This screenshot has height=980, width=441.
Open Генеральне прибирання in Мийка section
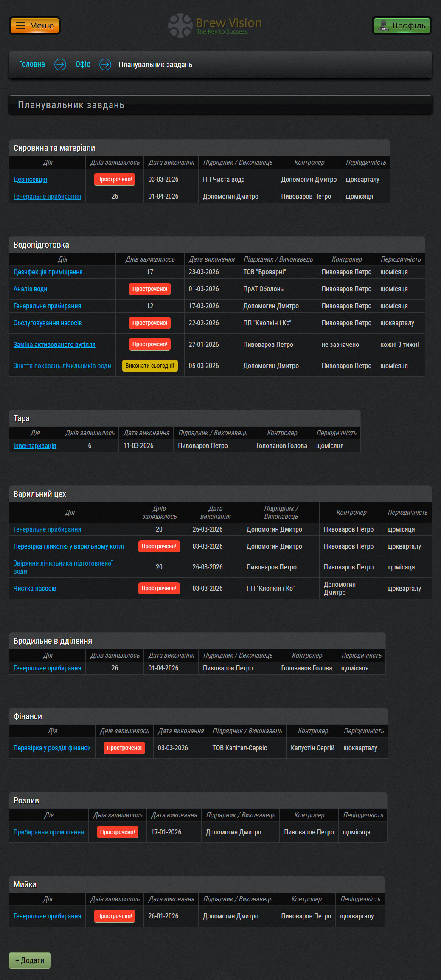[47, 916]
